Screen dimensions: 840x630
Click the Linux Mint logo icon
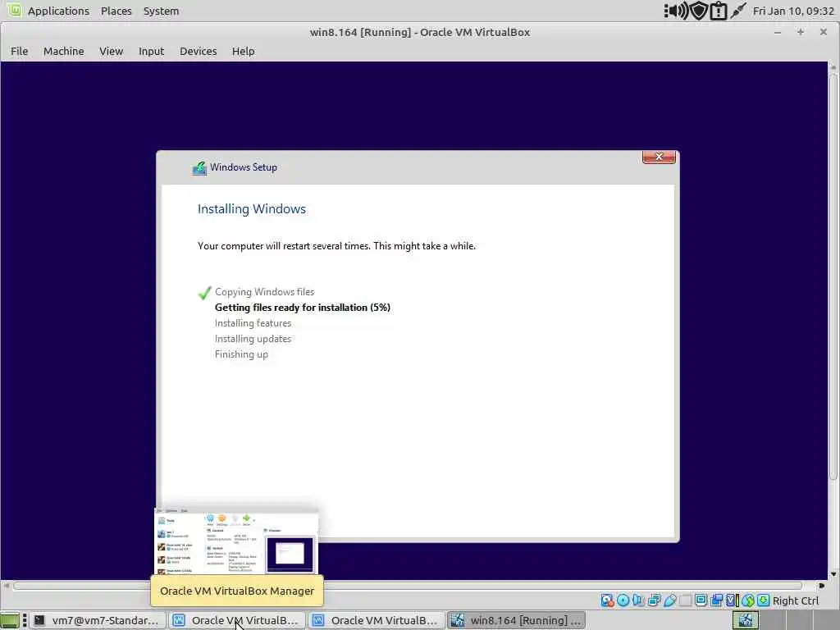click(x=14, y=10)
